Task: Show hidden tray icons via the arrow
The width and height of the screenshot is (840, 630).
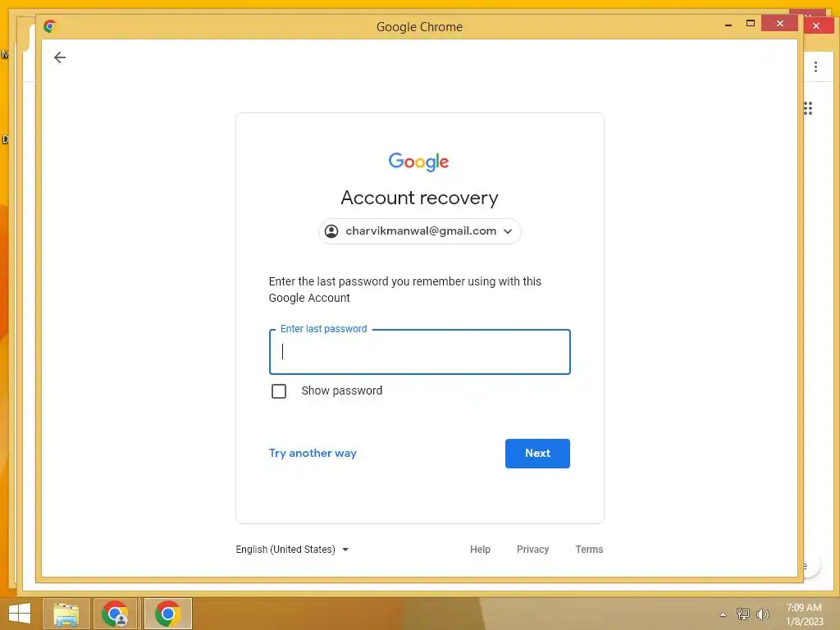Action: click(x=723, y=614)
